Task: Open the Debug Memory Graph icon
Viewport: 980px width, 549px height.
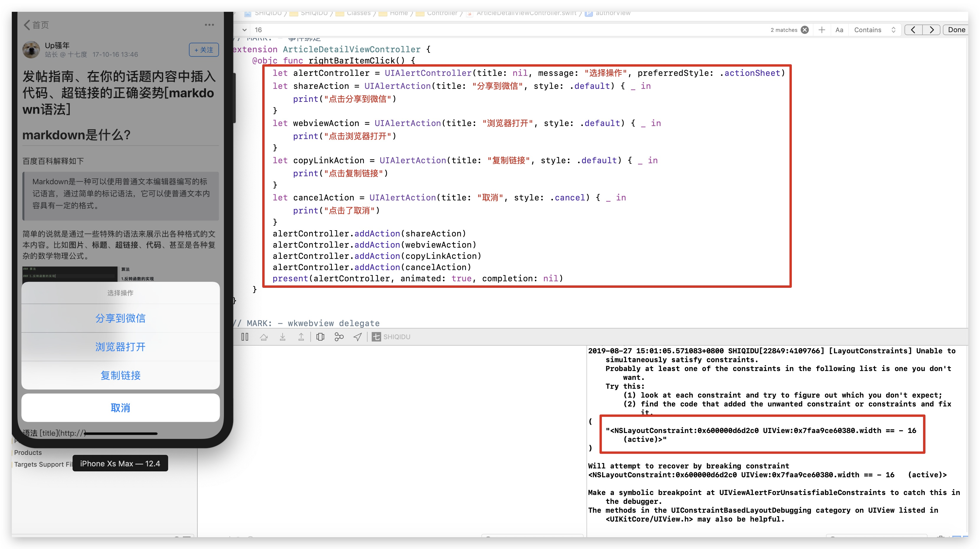Action: pos(339,337)
